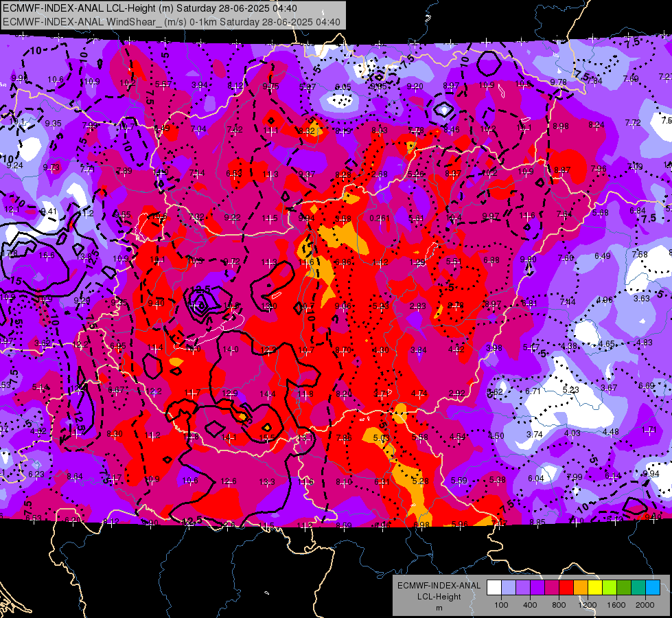This screenshot has width=672, height=618.
Task: Click the grid value 3.98
Action: pyautogui.click(x=494, y=348)
